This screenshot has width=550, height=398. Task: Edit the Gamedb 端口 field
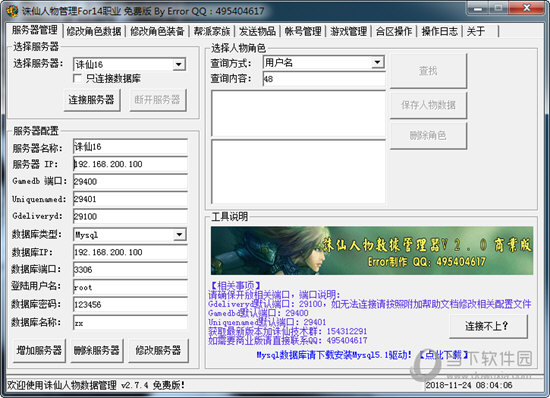[130, 182]
